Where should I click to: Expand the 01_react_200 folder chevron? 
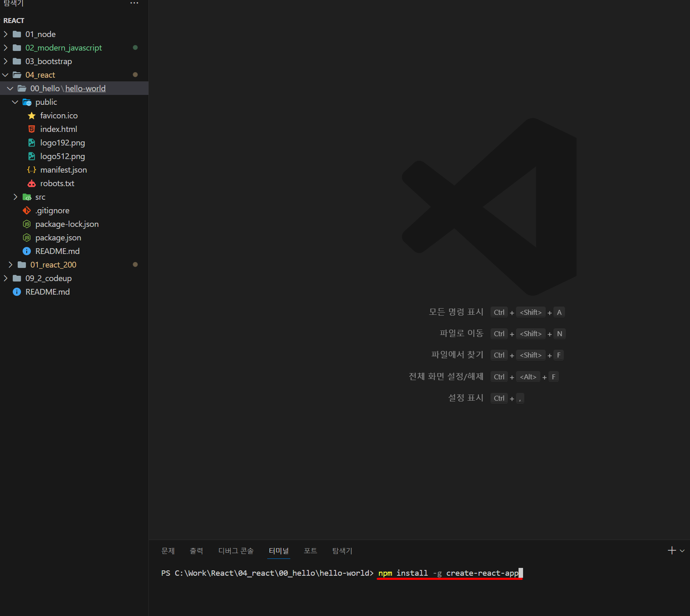(10, 265)
